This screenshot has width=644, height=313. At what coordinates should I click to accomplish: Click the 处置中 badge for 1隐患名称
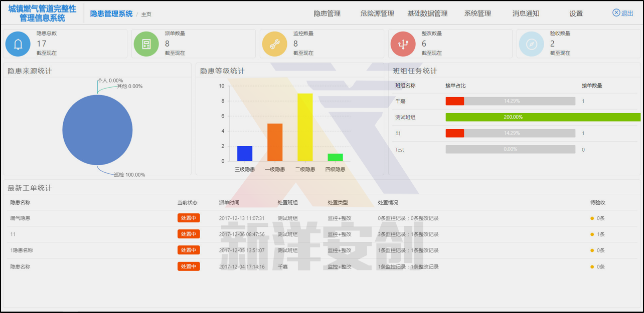click(x=189, y=250)
